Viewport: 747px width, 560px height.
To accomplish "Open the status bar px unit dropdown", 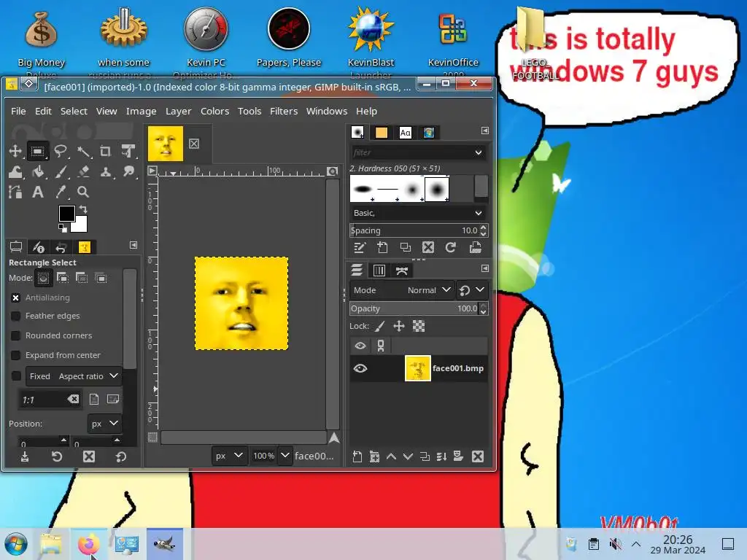I will (228, 456).
